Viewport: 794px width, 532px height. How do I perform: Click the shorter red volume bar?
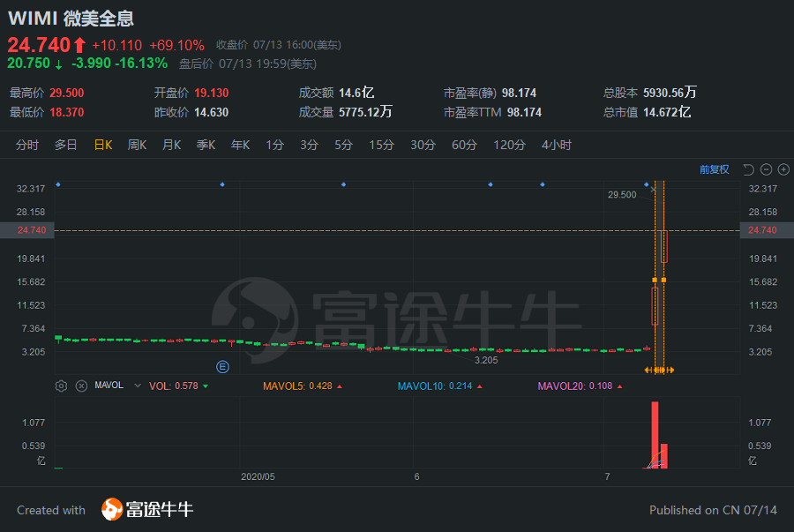(x=663, y=456)
